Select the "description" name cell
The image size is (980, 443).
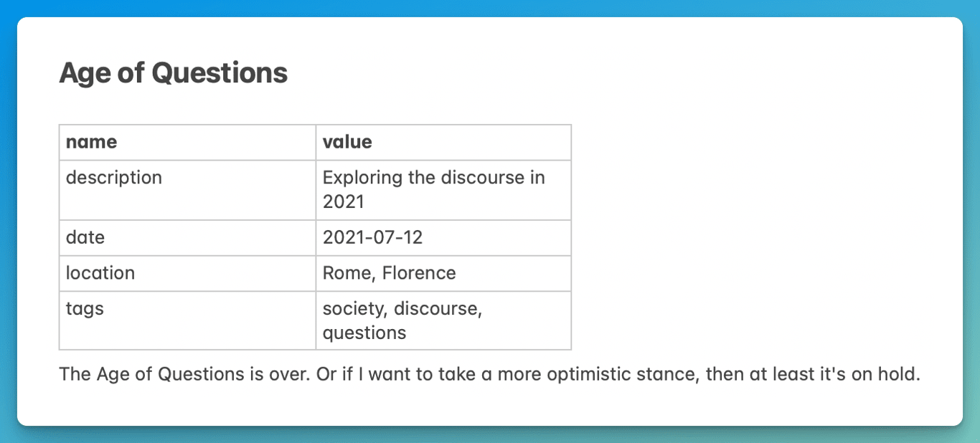[114, 177]
